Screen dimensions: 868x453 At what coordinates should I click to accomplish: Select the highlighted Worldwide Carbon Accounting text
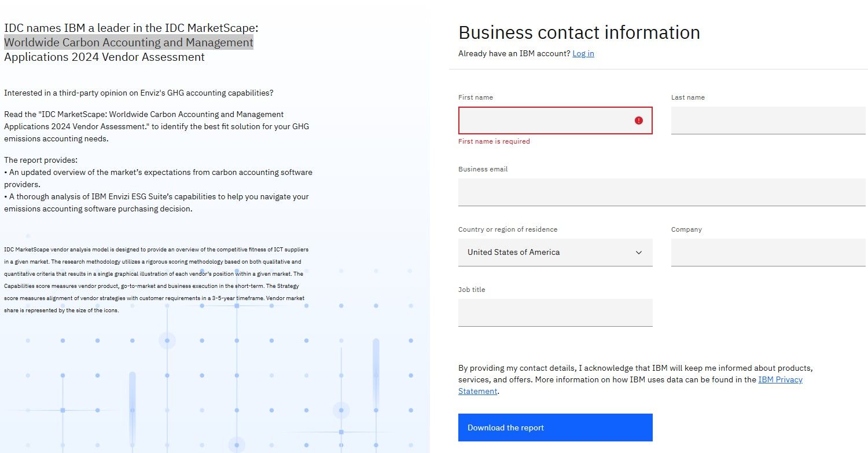[128, 42]
